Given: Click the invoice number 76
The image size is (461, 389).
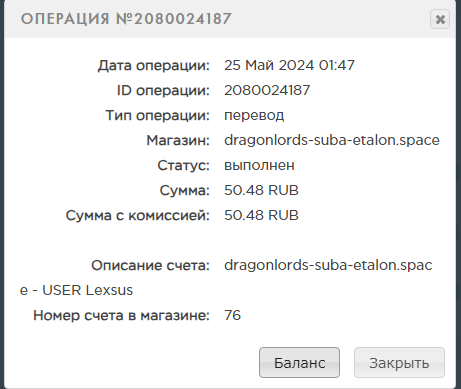Looking at the screenshot, I should click(x=232, y=315).
